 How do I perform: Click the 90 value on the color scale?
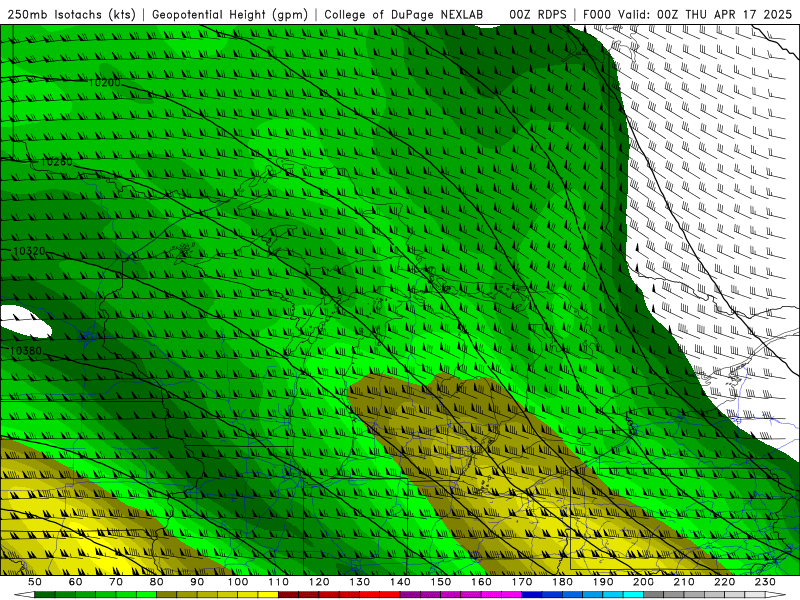point(197,582)
